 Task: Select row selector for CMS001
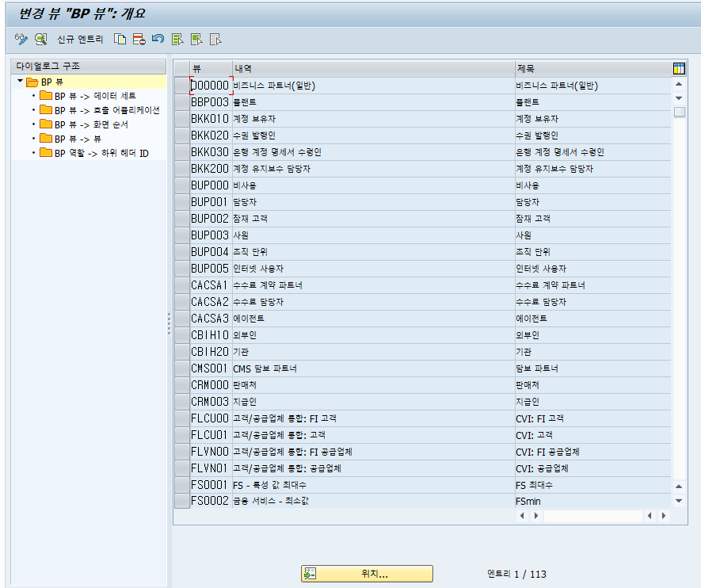[182, 368]
